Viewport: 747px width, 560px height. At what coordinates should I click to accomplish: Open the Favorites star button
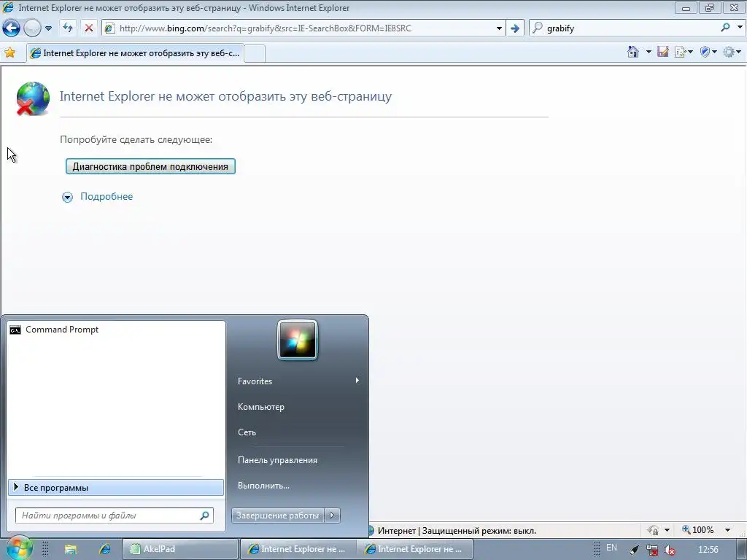click(10, 52)
